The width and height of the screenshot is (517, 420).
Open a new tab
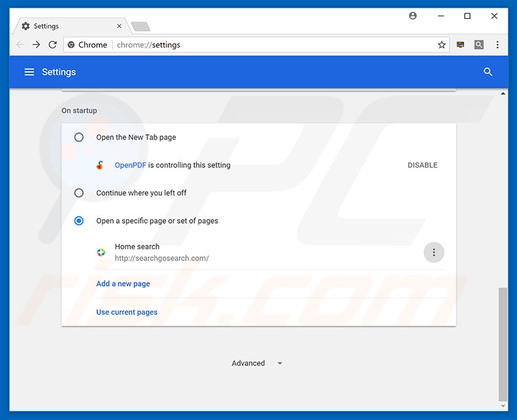(140, 27)
